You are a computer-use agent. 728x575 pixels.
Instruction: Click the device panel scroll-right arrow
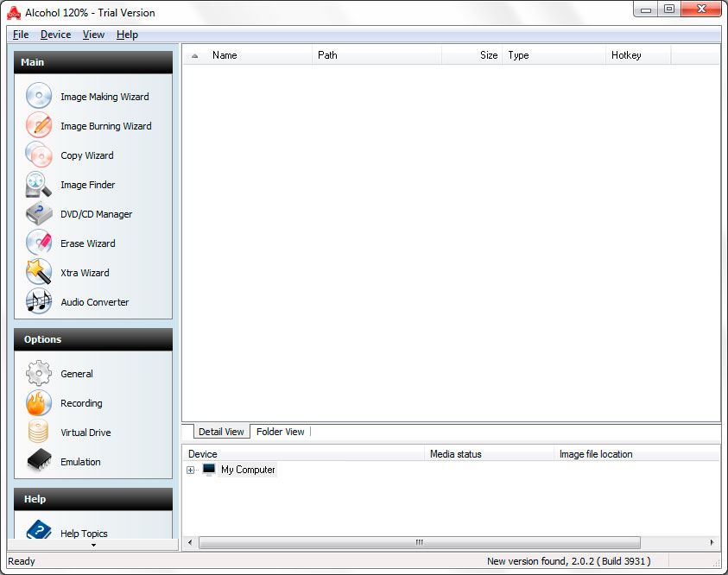[x=712, y=542]
